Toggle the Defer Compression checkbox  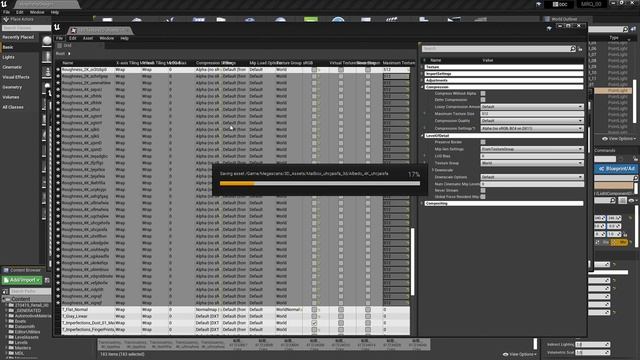(x=483, y=100)
